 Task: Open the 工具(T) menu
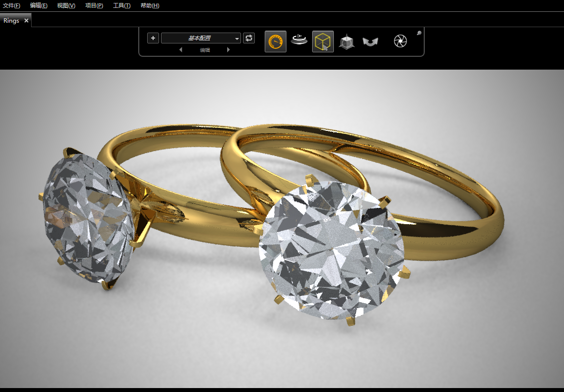121,5
